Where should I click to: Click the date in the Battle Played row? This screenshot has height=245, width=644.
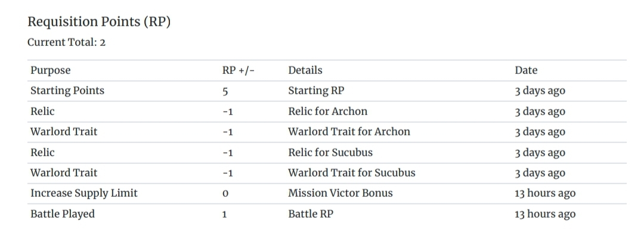(545, 214)
